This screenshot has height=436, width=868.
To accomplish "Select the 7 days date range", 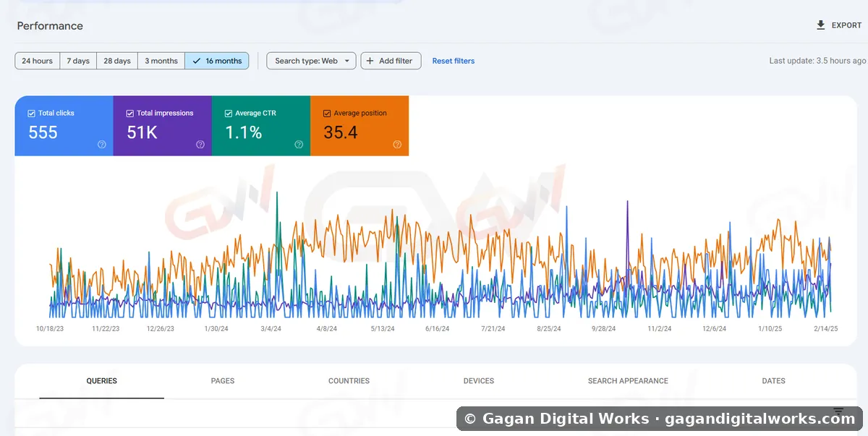I will tap(78, 61).
